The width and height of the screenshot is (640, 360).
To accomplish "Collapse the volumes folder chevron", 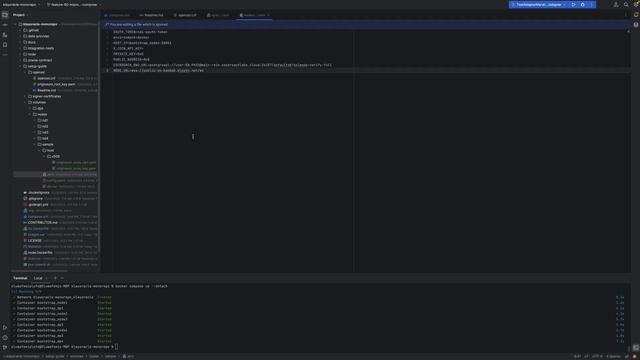I will [25, 102].
